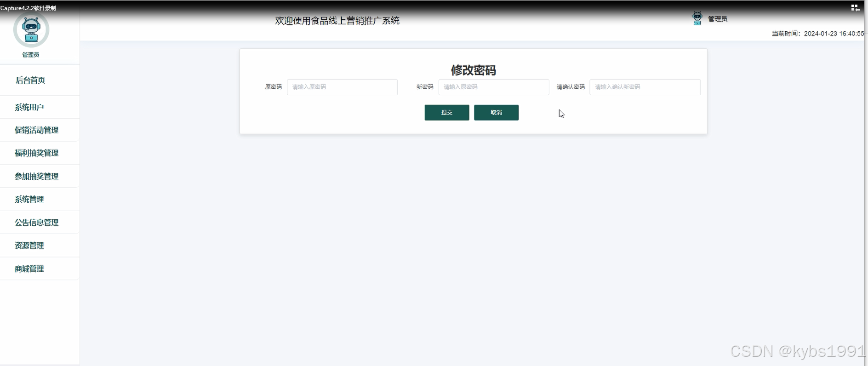868x366 pixels.
Task: Select 促销活动管理 in the sidebar
Action: pyautogui.click(x=37, y=130)
